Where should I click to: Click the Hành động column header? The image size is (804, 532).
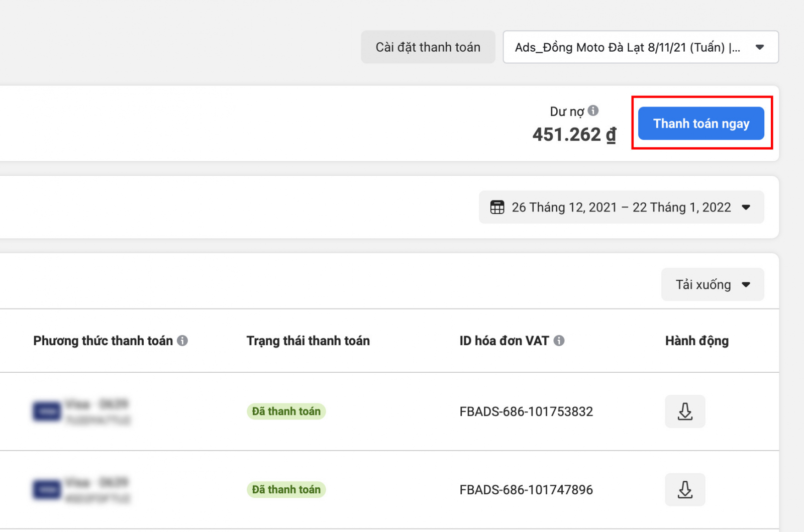pyautogui.click(x=696, y=341)
